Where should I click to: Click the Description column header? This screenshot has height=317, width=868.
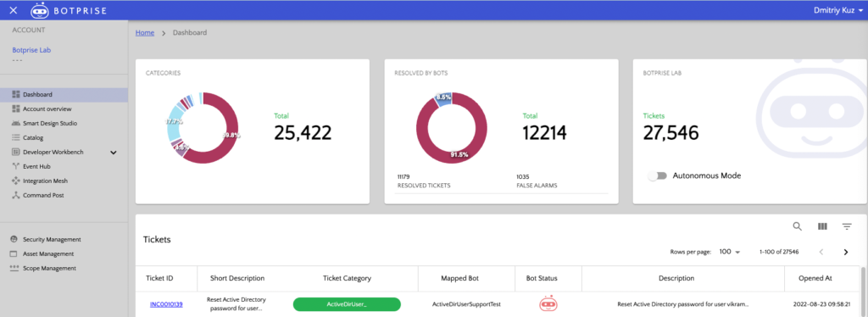(676, 278)
